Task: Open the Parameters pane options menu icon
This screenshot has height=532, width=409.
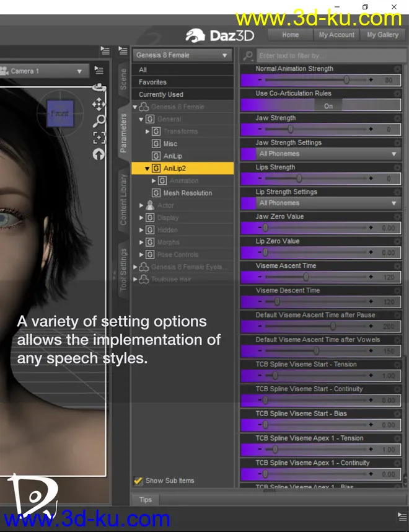Action: [x=123, y=51]
